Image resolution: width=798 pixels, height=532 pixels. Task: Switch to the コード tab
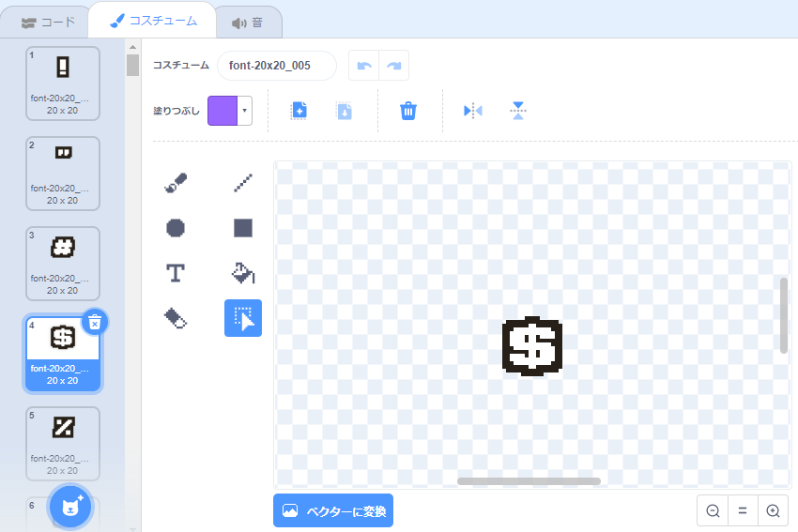click(48, 23)
